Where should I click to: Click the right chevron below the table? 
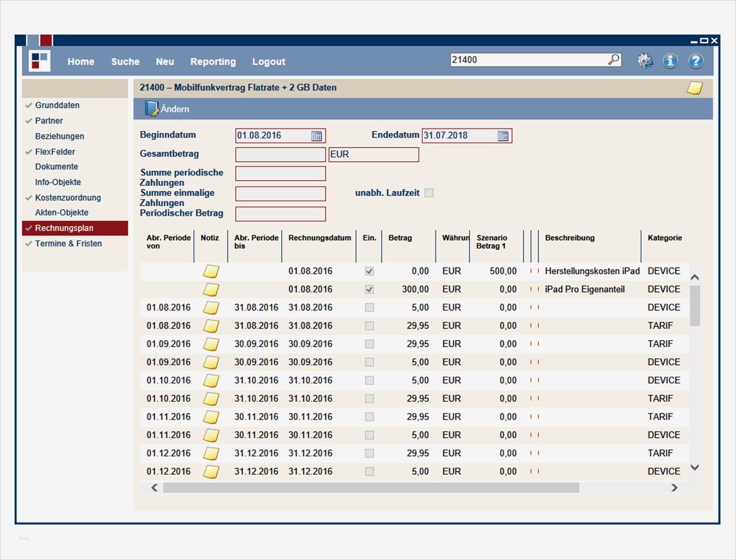[674, 487]
